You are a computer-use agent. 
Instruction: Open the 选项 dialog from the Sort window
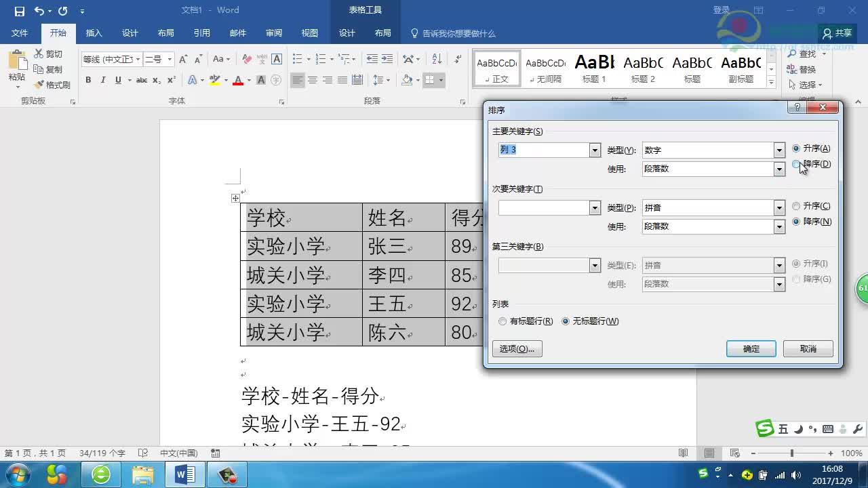[517, 348]
